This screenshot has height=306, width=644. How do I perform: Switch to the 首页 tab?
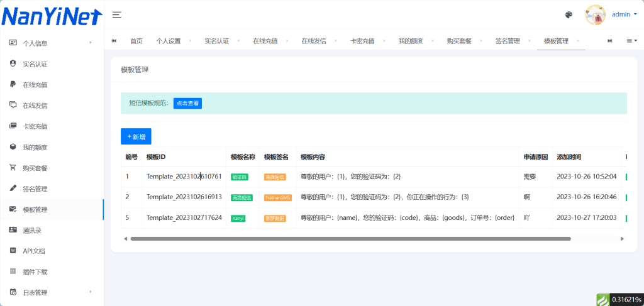pyautogui.click(x=136, y=41)
